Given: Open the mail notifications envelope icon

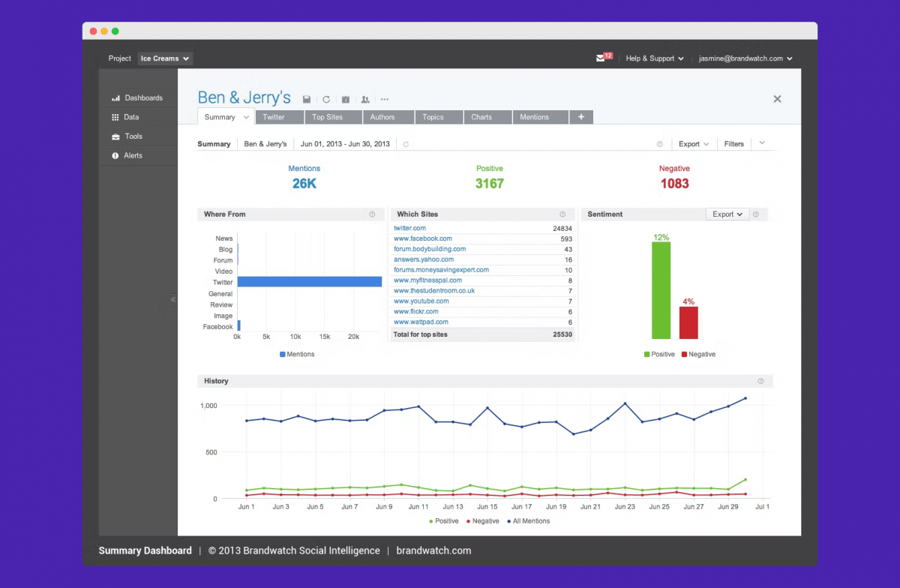Looking at the screenshot, I should pyautogui.click(x=601, y=58).
